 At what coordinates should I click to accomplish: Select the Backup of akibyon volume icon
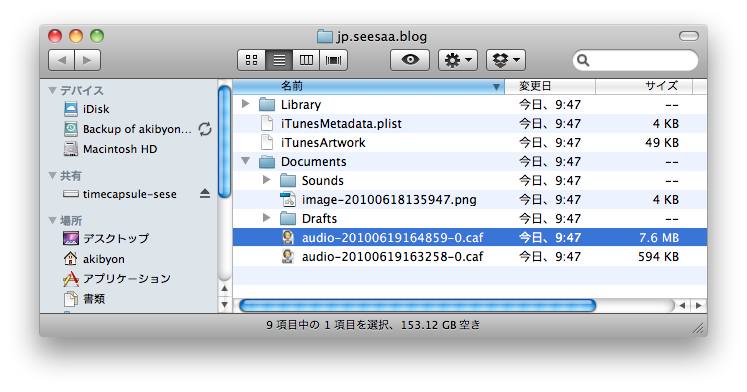(x=71, y=129)
